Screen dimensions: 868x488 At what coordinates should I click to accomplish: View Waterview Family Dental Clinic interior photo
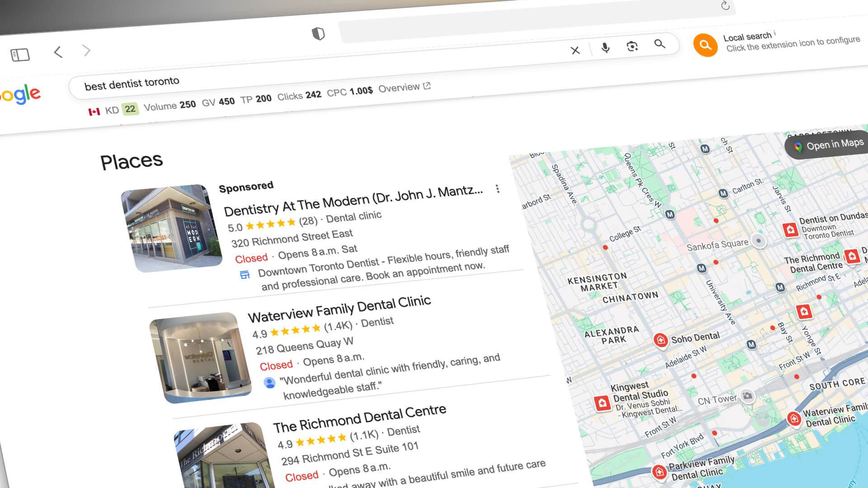(200, 357)
